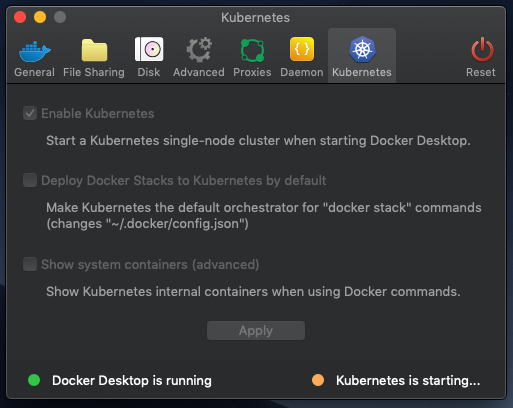Click the Apply button
Screen dimensions: 513x408
tap(256, 330)
